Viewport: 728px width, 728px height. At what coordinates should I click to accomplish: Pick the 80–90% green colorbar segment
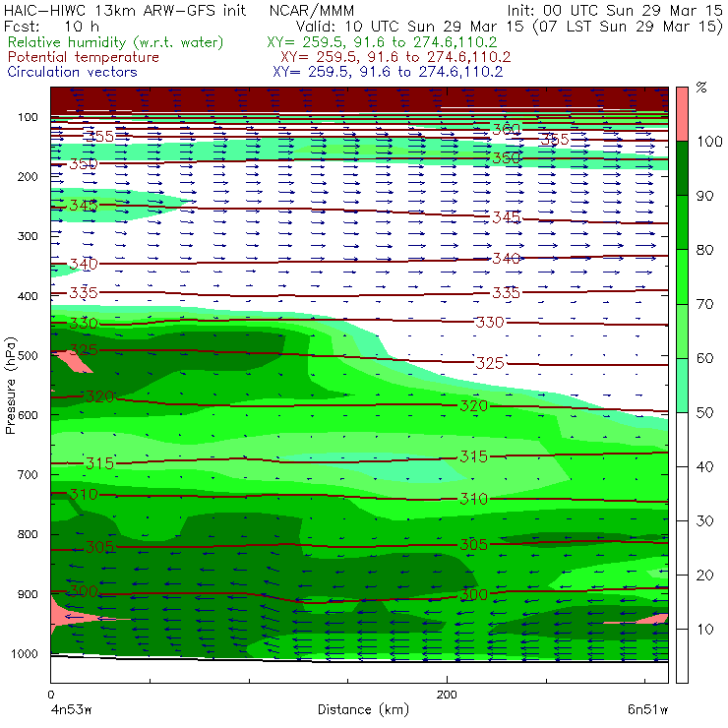(682, 222)
